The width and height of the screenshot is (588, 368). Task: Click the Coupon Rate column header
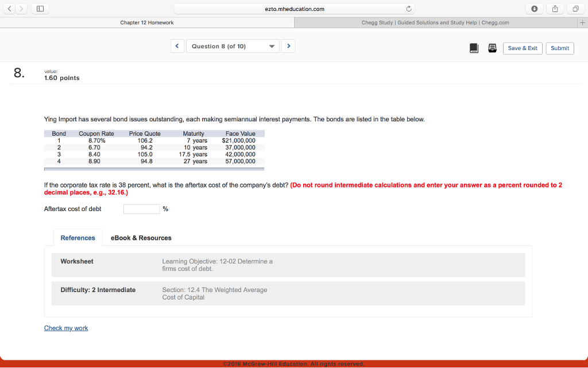pos(96,133)
